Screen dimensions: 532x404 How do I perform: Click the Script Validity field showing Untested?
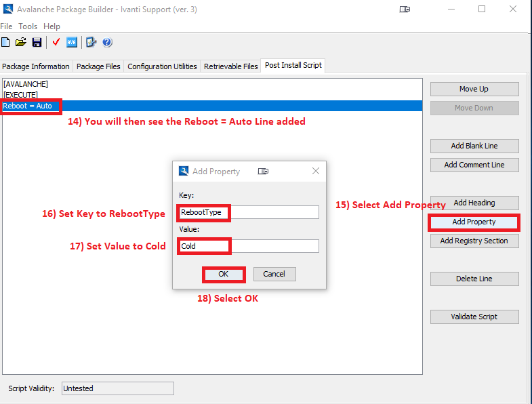(118, 388)
